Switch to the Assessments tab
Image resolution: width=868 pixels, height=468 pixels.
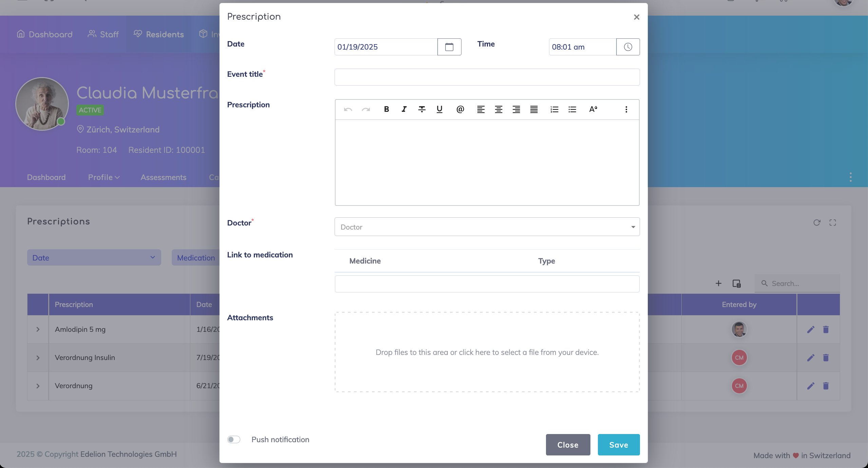click(x=163, y=177)
